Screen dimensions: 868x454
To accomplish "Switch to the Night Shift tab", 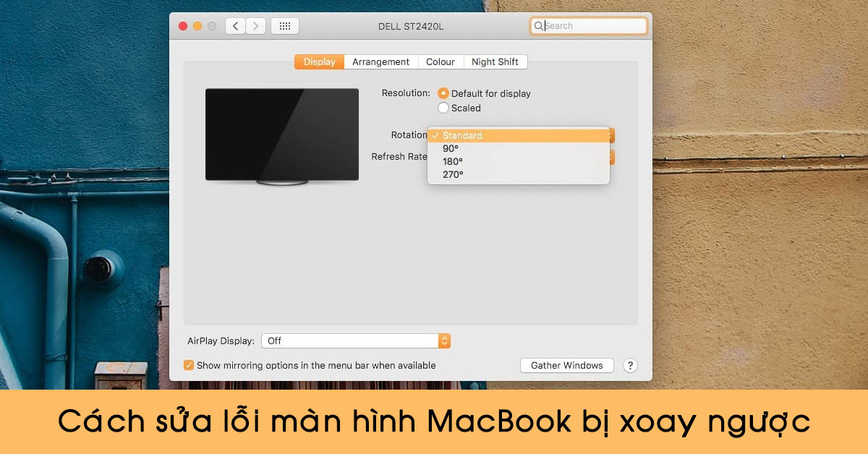I will point(495,62).
